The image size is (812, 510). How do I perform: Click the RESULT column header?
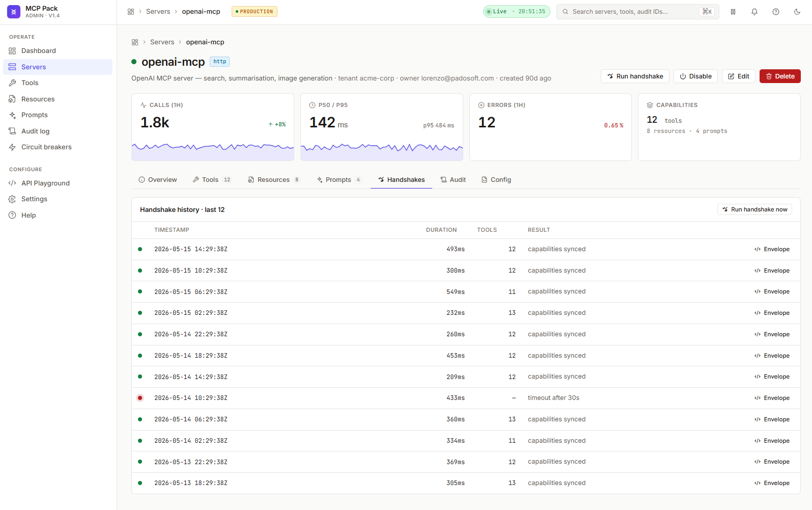tap(539, 230)
